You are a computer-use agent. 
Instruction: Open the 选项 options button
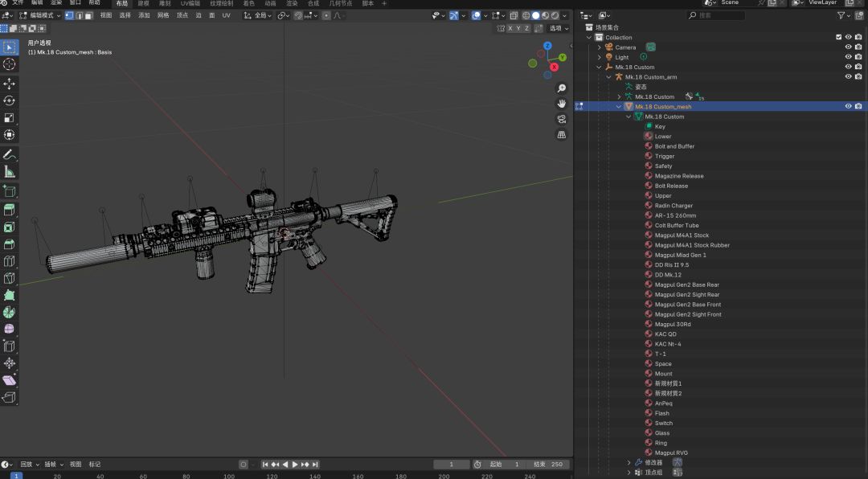click(558, 28)
